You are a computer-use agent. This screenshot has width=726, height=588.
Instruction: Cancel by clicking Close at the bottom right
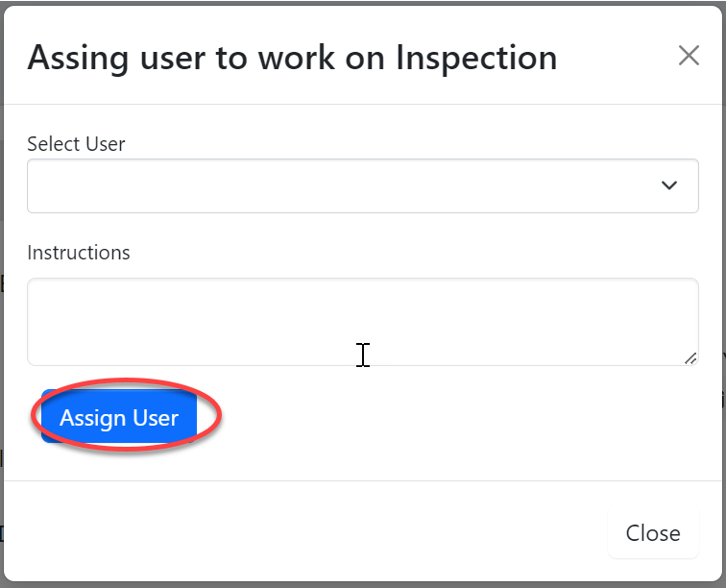pyautogui.click(x=653, y=533)
